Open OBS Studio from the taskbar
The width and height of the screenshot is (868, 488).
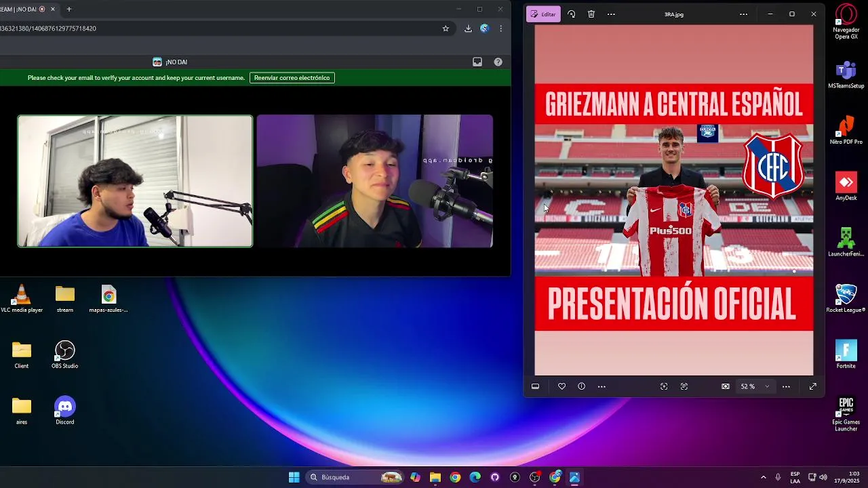coord(535,477)
